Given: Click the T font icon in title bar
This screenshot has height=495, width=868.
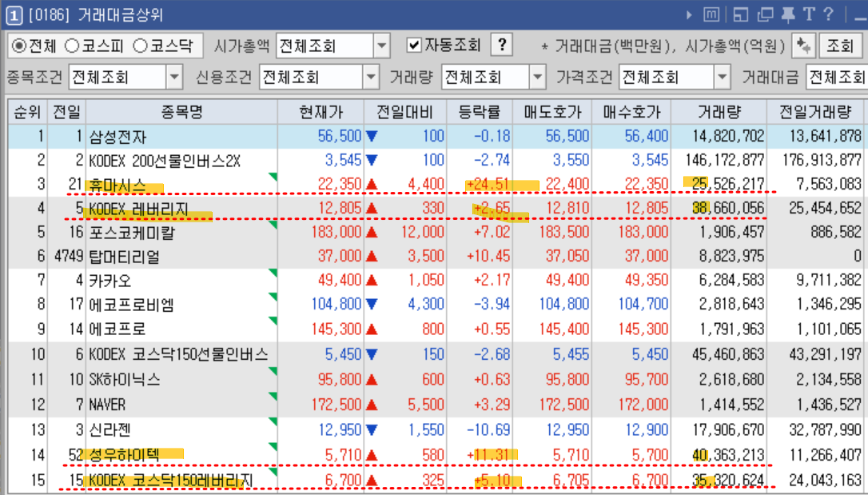Looking at the screenshot, I should click(810, 14).
